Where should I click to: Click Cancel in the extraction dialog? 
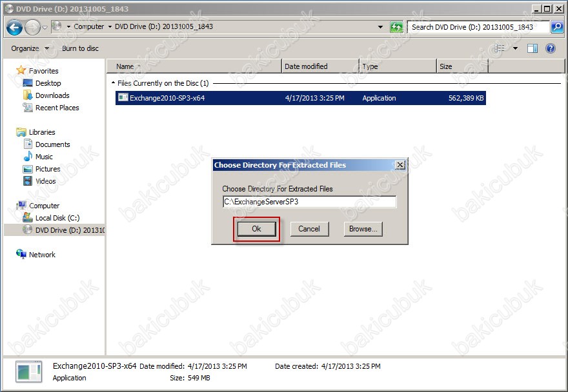309,229
